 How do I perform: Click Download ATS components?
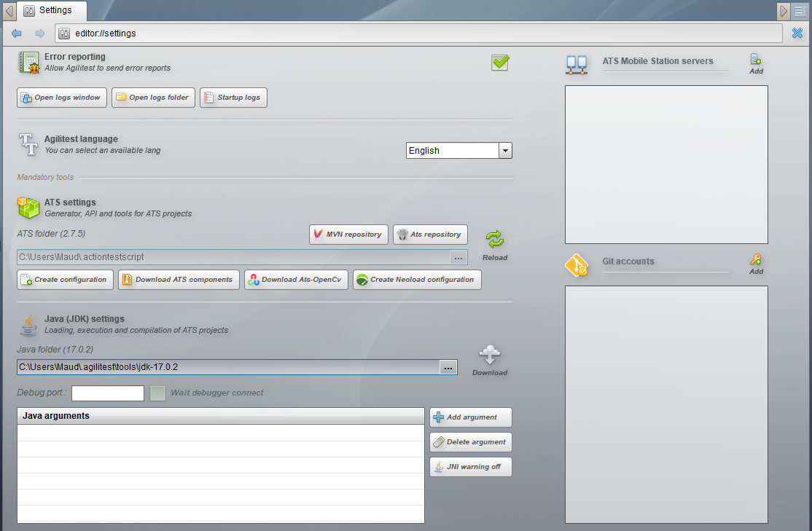click(x=179, y=280)
